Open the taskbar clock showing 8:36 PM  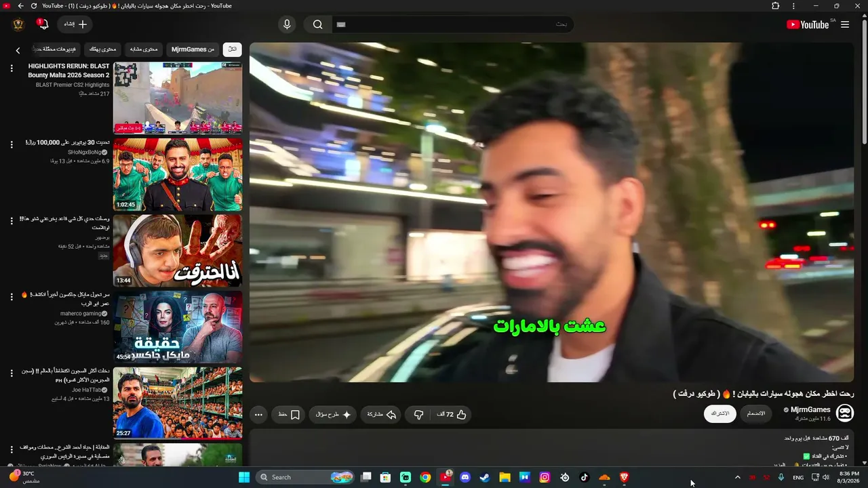click(850, 477)
